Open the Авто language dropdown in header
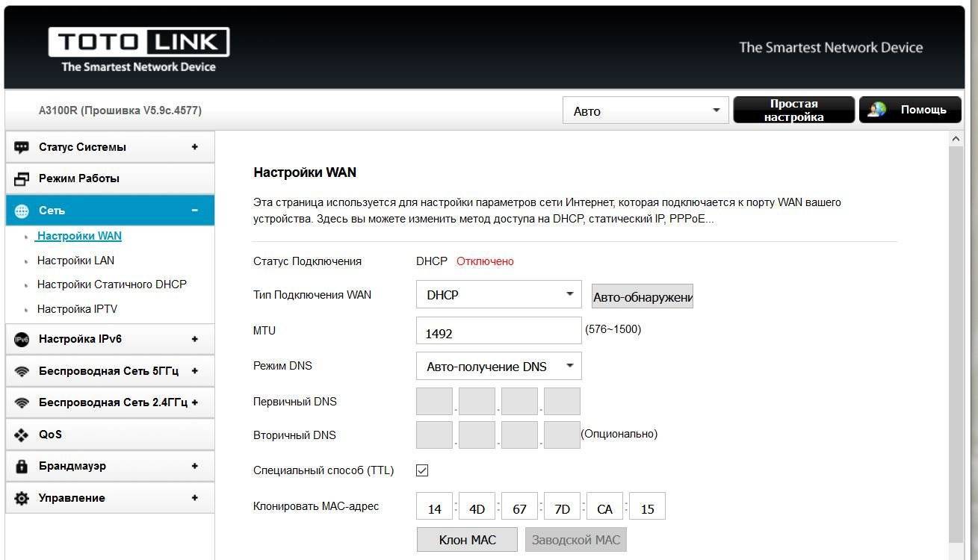 click(646, 111)
